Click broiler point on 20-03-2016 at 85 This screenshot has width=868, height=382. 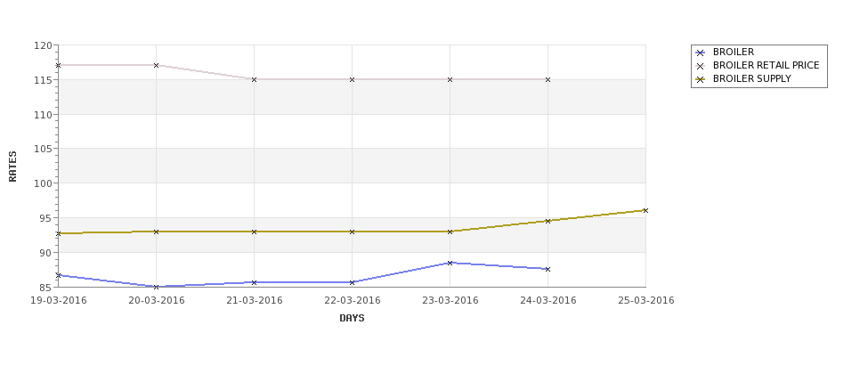click(x=156, y=287)
